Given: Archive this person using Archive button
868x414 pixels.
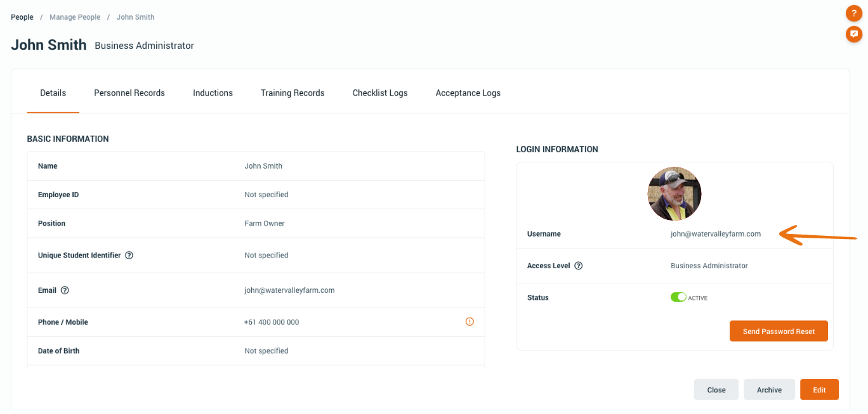Looking at the screenshot, I should (x=769, y=390).
